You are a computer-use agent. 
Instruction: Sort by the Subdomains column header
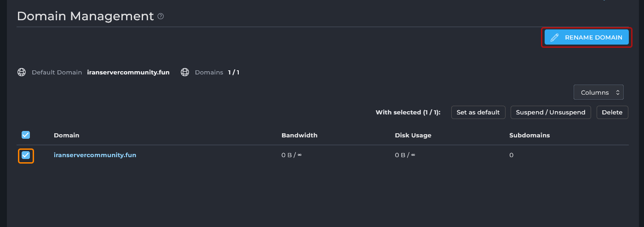coord(529,135)
